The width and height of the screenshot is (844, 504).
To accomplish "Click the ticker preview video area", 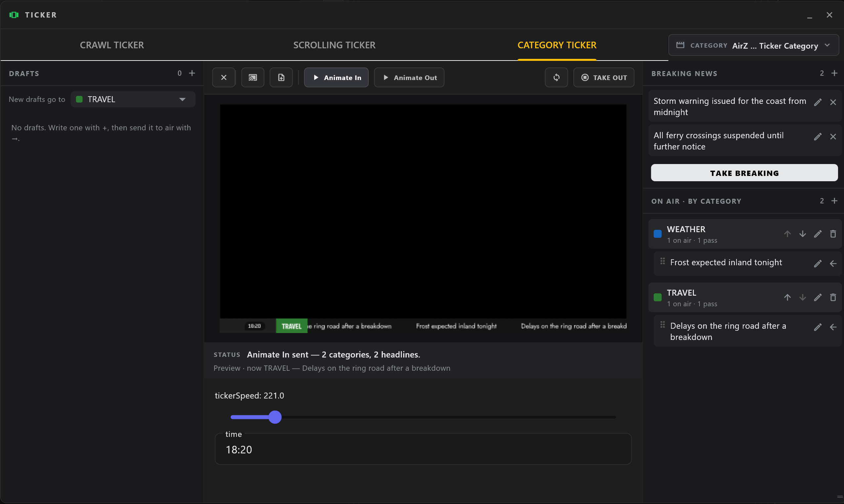I will 423,219.
